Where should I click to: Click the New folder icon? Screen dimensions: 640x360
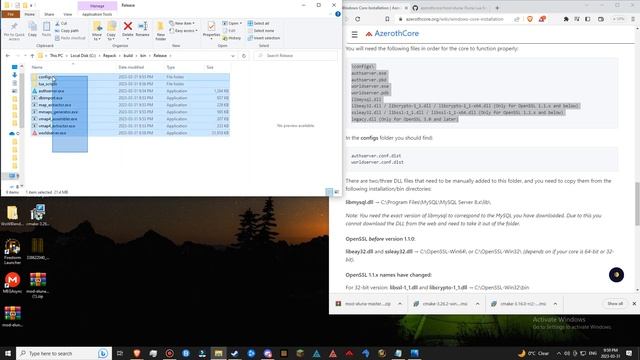click(x=160, y=31)
